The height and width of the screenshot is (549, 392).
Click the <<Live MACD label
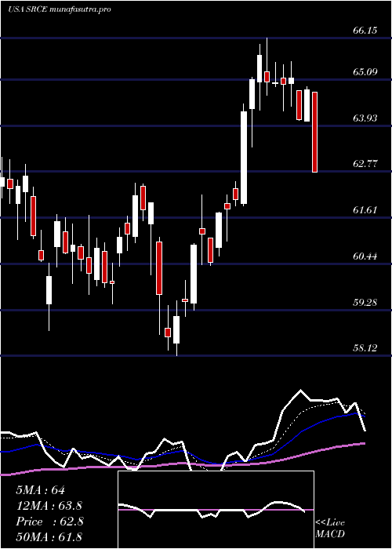[330, 529]
